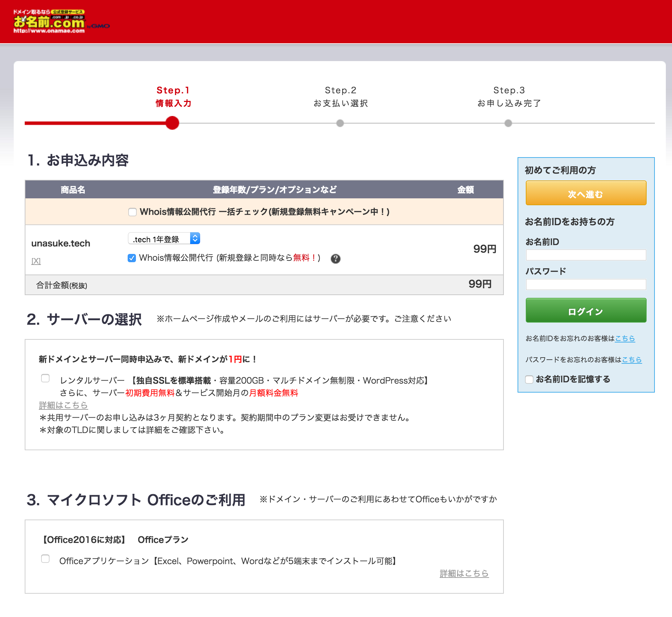Click the green ログイン button
672x617 pixels.
586,311
